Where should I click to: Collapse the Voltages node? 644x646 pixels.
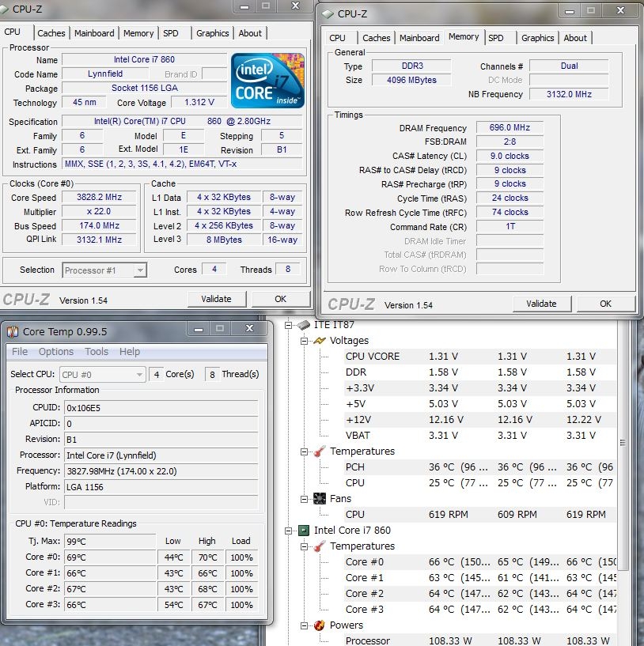click(x=304, y=341)
